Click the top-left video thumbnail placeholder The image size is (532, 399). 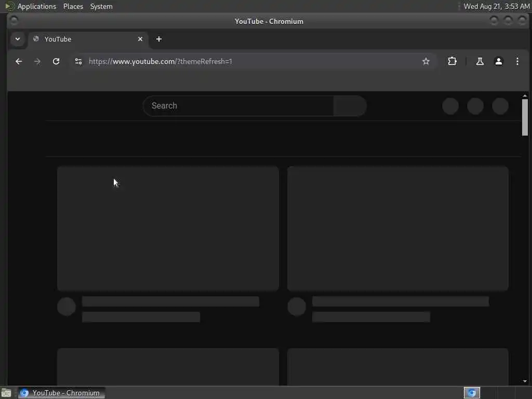click(168, 229)
